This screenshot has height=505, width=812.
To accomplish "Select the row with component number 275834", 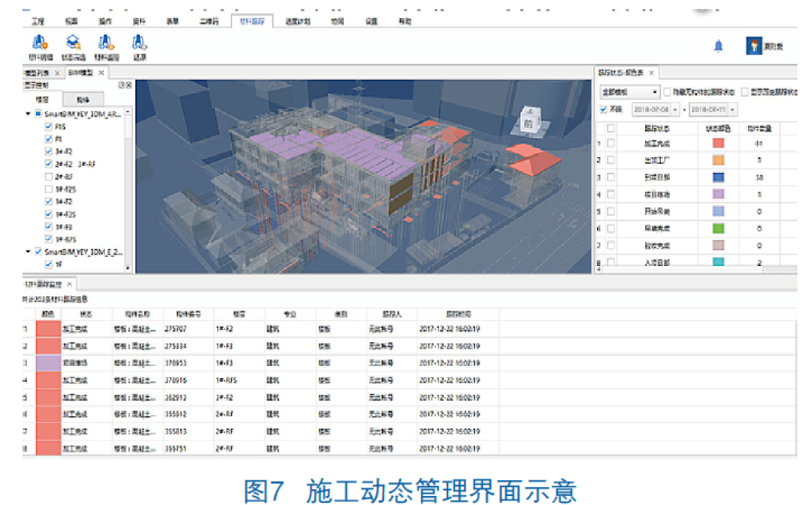I will (x=409, y=346).
